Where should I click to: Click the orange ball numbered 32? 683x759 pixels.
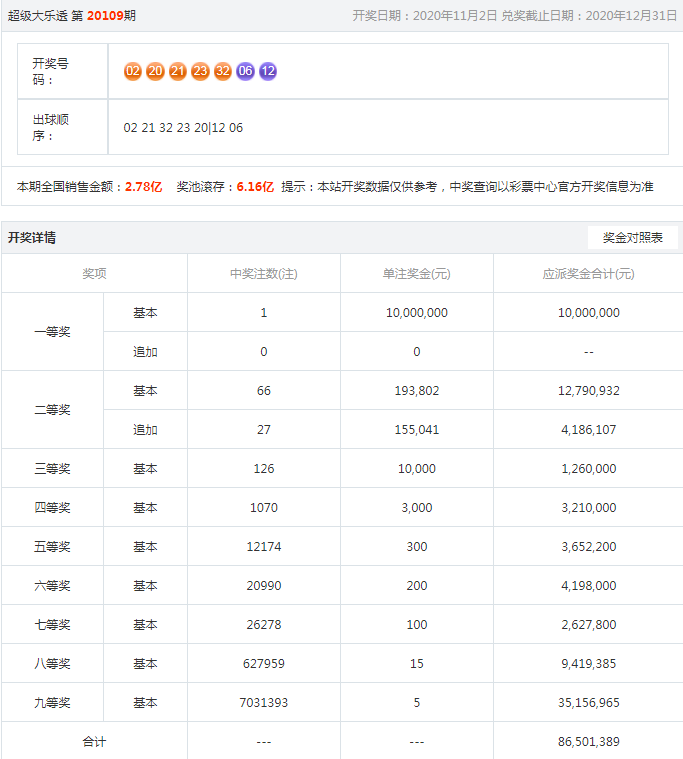223,71
